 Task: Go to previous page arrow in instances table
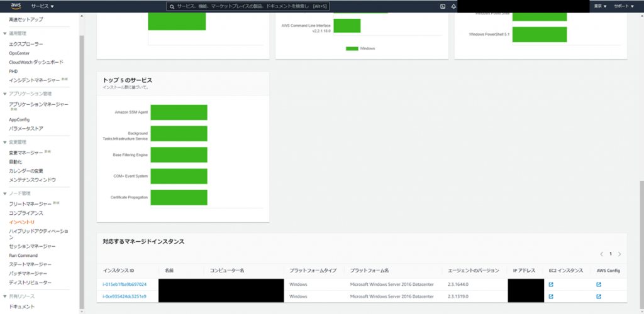click(602, 254)
